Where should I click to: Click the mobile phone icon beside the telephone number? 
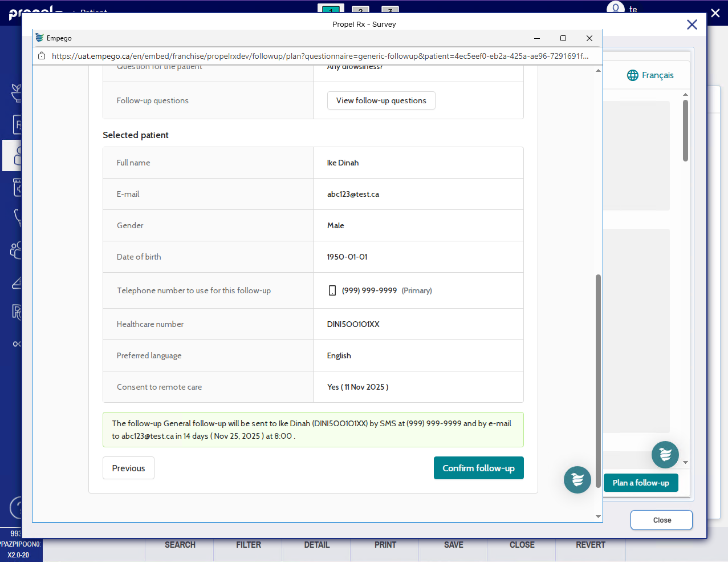(332, 290)
